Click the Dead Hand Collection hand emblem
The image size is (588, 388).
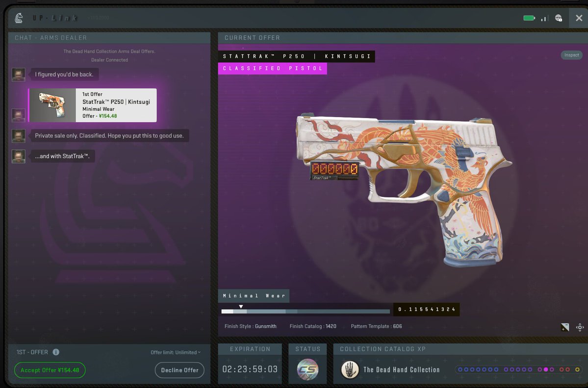click(350, 370)
